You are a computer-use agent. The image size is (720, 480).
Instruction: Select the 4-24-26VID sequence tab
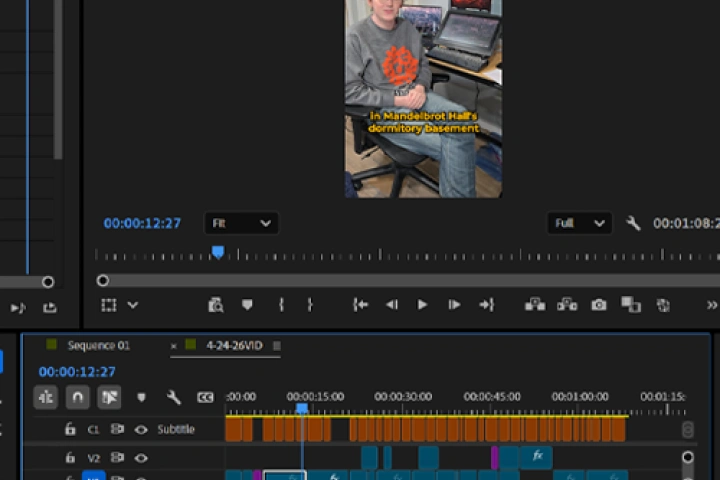point(234,345)
